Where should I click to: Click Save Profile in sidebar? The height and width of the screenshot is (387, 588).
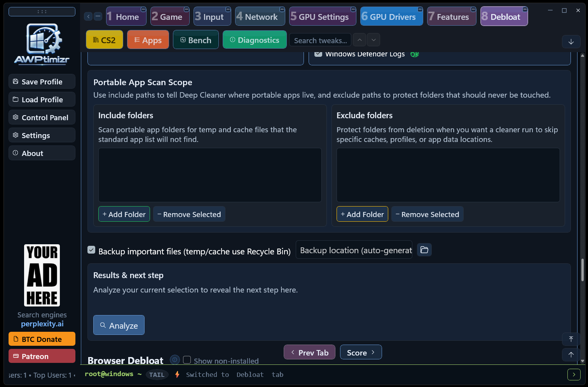click(x=42, y=81)
